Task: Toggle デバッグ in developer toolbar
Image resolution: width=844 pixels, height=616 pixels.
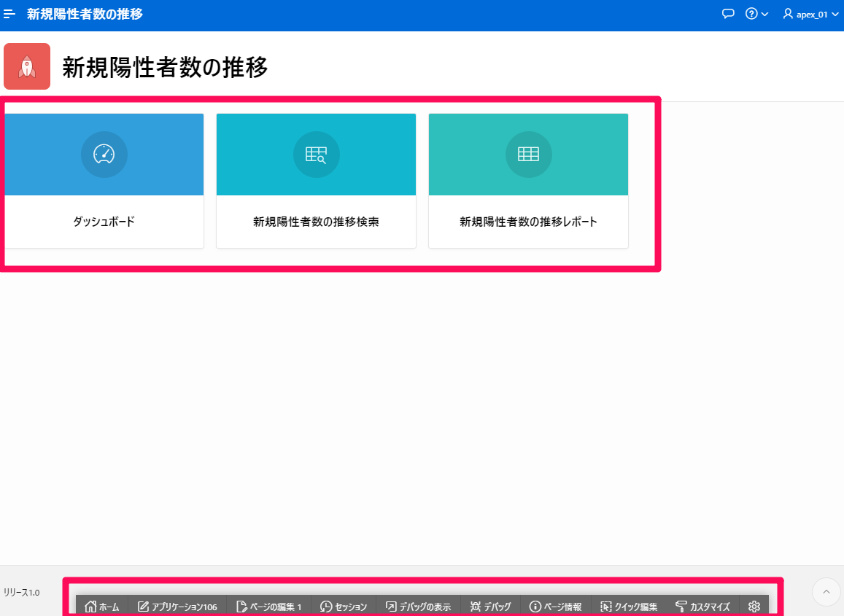Action: click(490, 607)
